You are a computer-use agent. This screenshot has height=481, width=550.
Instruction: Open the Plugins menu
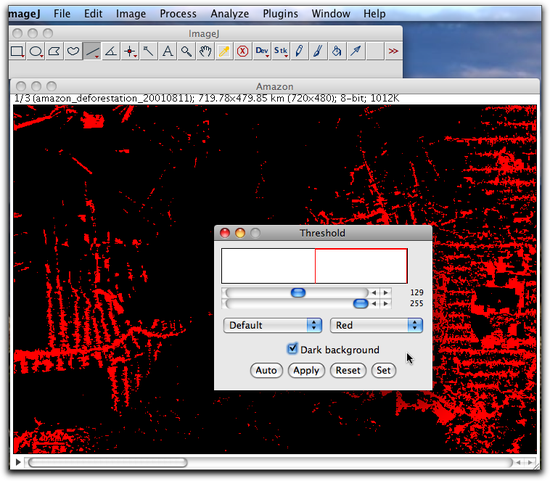(x=280, y=14)
